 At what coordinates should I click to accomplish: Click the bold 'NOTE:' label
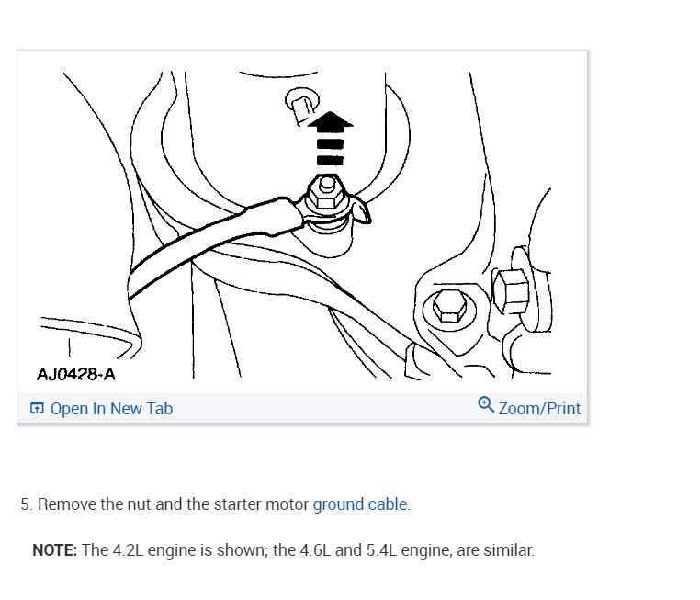pos(55,550)
